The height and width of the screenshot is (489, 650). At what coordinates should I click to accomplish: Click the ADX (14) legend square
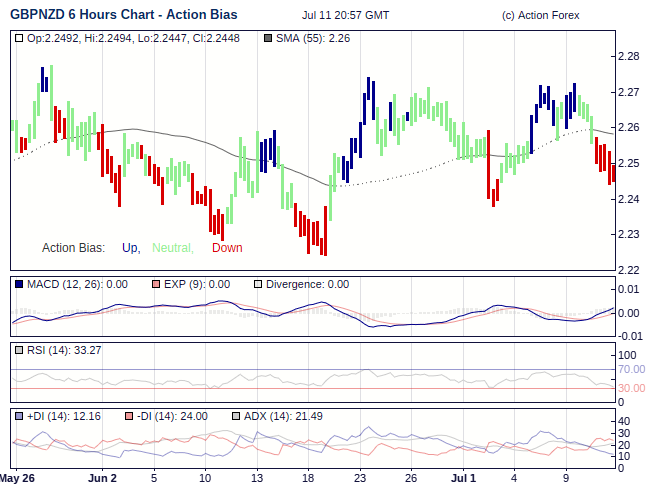pyautogui.click(x=236, y=416)
